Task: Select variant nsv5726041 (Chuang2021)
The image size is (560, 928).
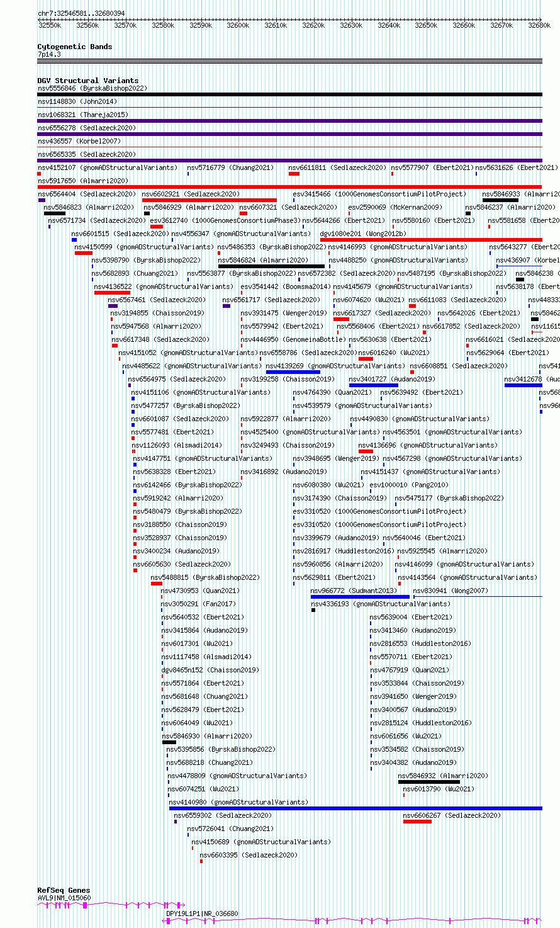Action: [x=231, y=829]
